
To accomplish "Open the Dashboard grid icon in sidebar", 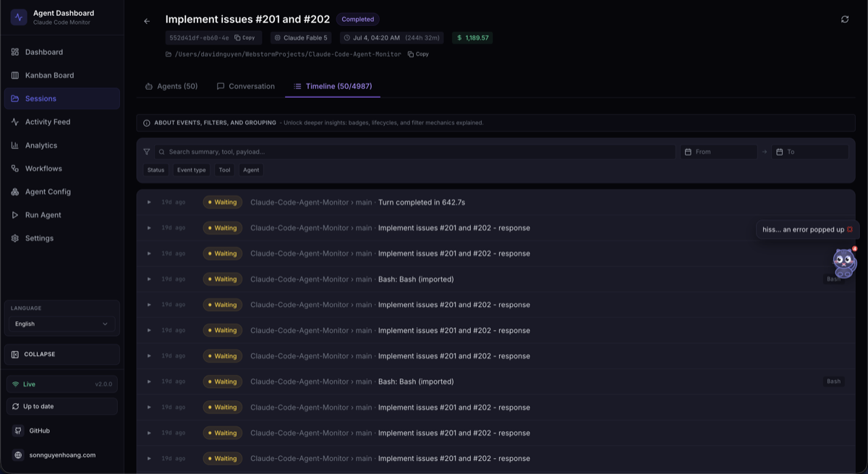I will pos(15,52).
